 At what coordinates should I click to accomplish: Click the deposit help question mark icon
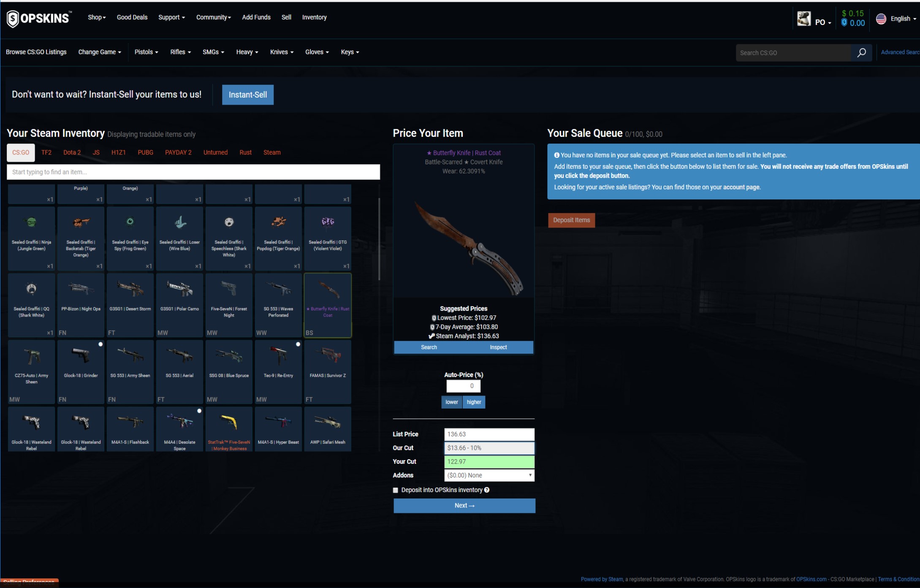point(487,490)
